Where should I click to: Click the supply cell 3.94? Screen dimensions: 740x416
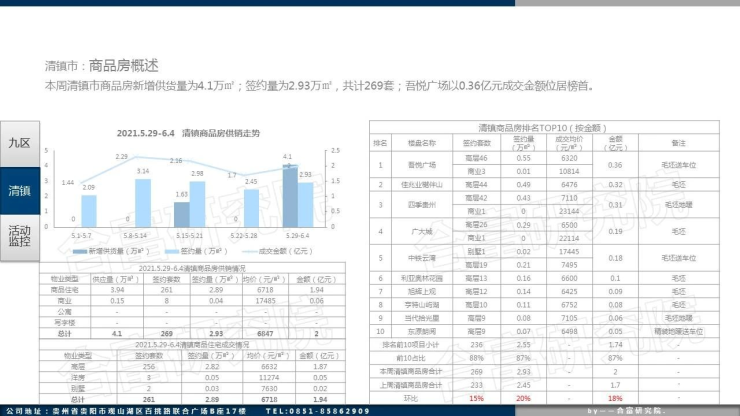point(117,289)
